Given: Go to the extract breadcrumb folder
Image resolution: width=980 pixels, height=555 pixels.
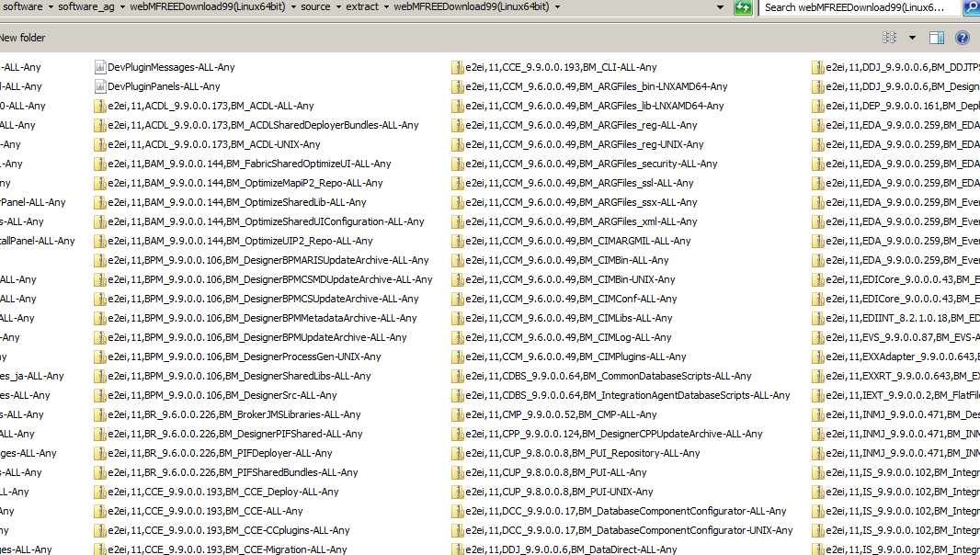Looking at the screenshot, I should pos(362,6).
